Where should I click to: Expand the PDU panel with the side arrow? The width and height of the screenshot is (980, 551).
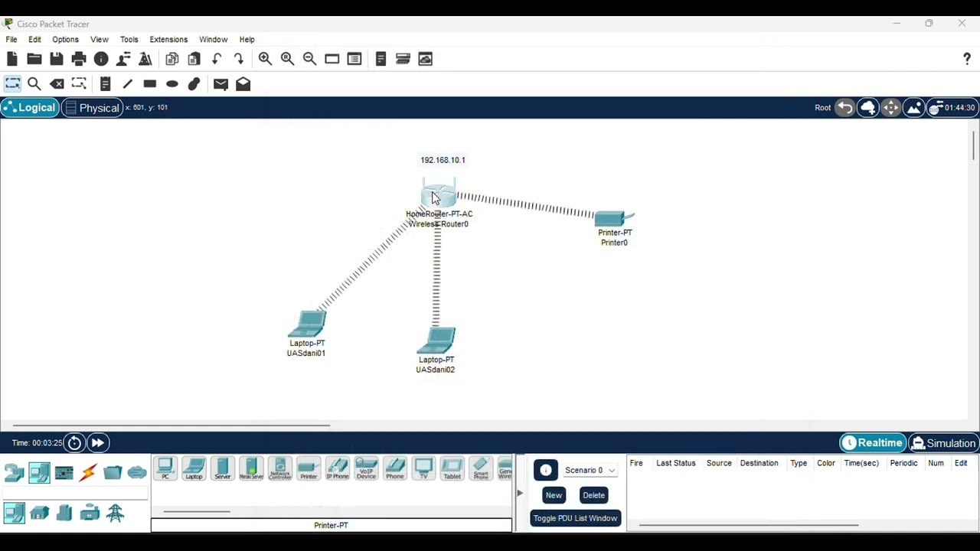coord(520,493)
